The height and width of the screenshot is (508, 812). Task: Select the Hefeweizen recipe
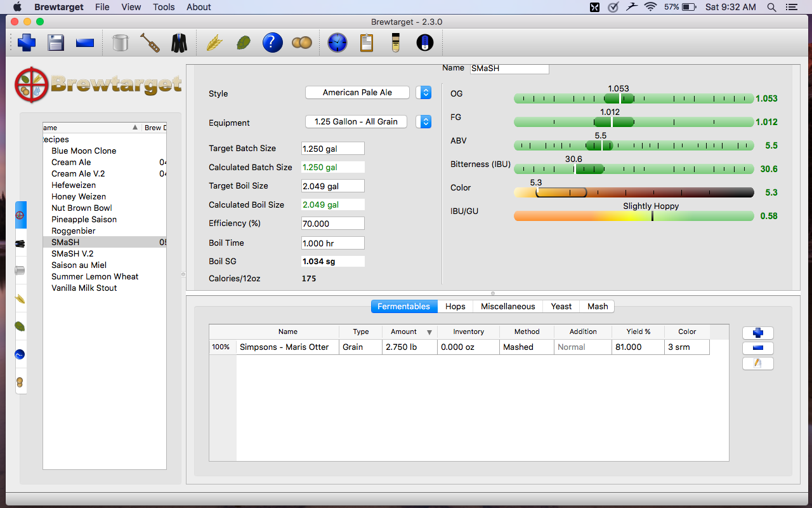pyautogui.click(x=74, y=185)
